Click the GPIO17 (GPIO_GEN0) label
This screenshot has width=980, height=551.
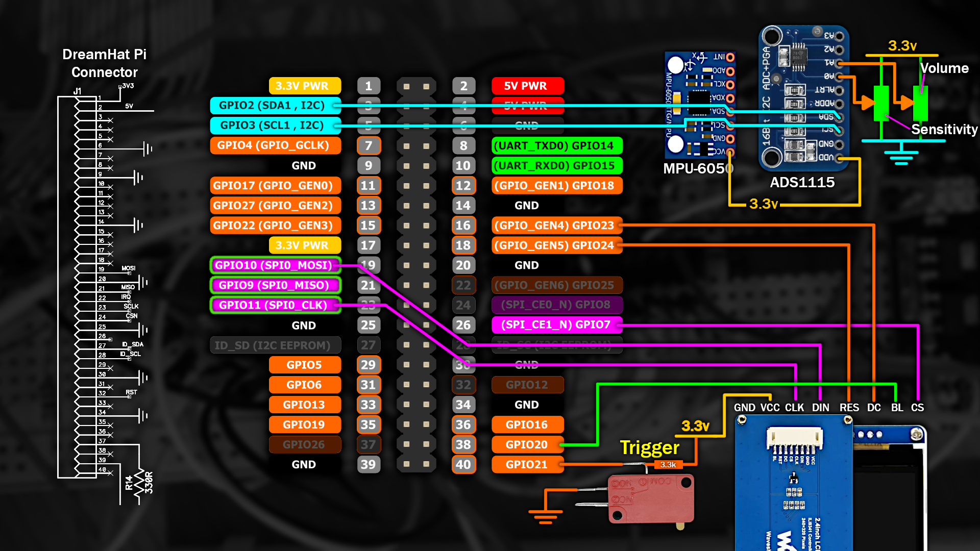point(275,185)
